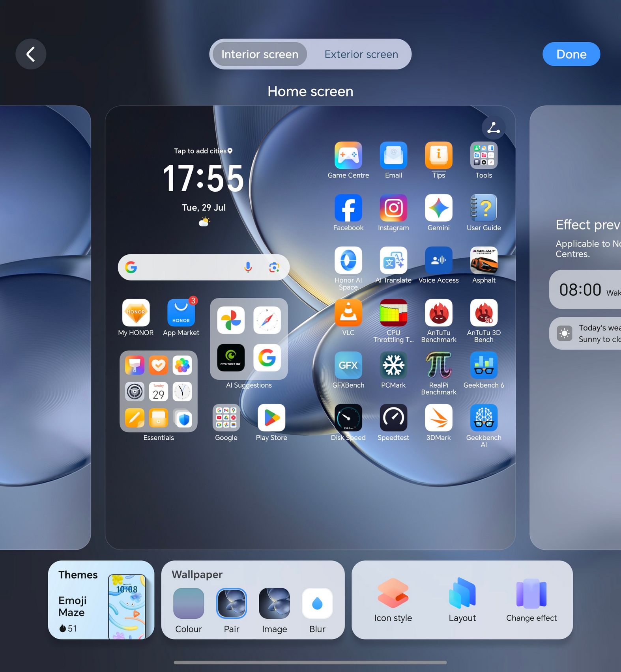
Task: Open the Tools folder
Action: [484, 155]
